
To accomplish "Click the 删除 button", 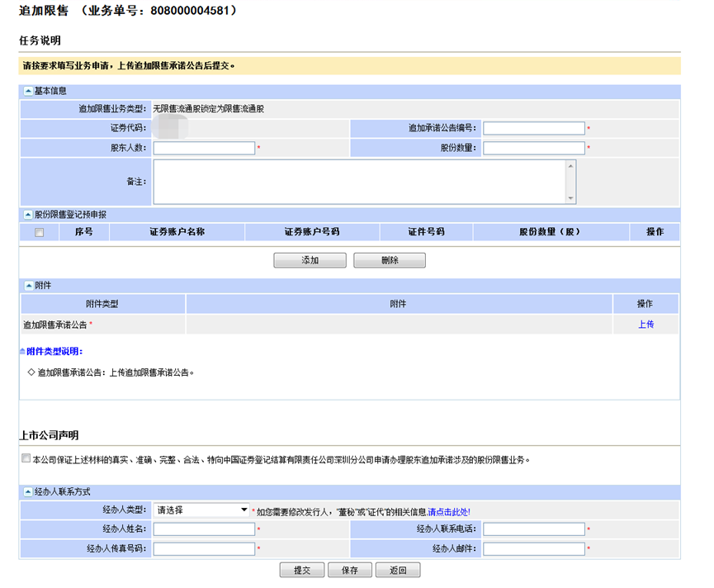I will click(390, 260).
